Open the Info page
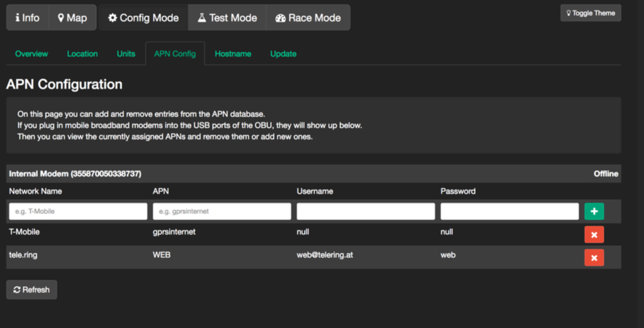The image size is (644, 328). pos(27,18)
